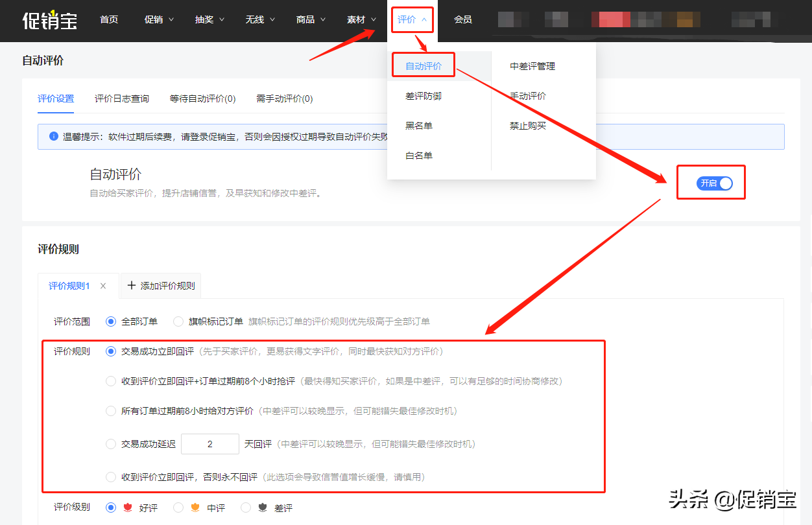
Task: Select the 全部订单 radio button
Action: (x=110, y=321)
